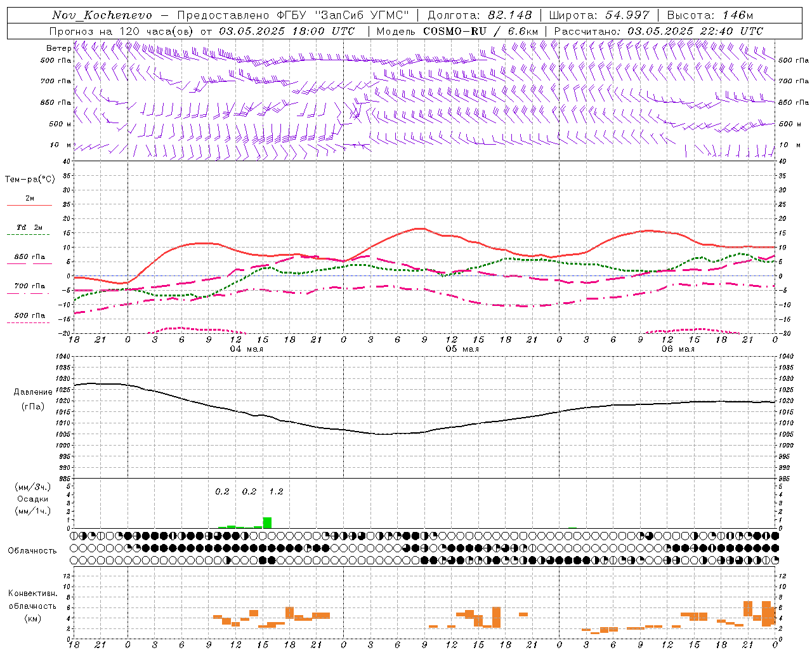This screenshot has height=650, width=812.
Task: Click the tallest green precipitation bar
Action: point(267,522)
